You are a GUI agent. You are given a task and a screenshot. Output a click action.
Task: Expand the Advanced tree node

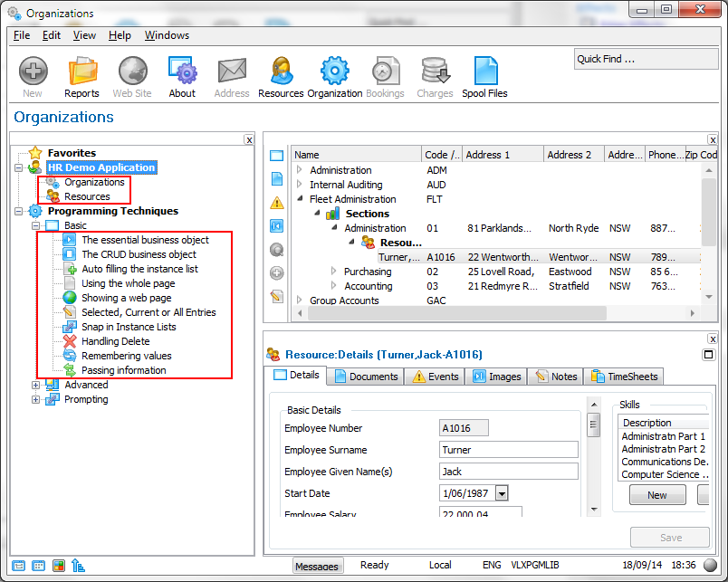[35, 385]
